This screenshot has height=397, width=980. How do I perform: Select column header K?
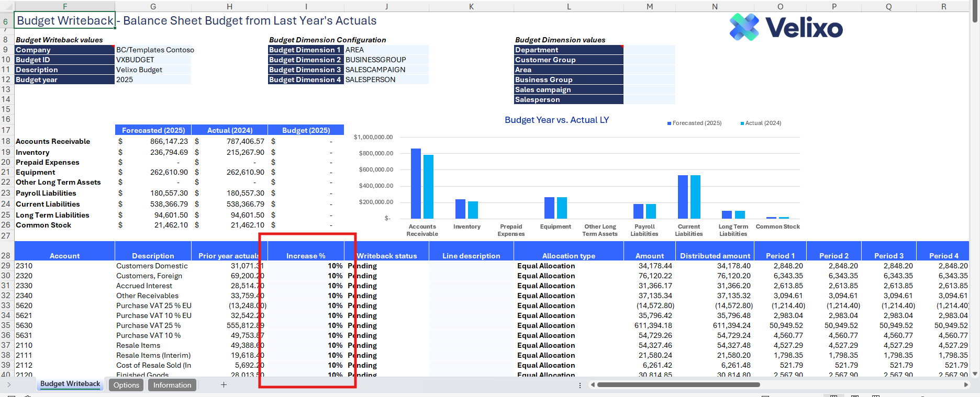471,6
